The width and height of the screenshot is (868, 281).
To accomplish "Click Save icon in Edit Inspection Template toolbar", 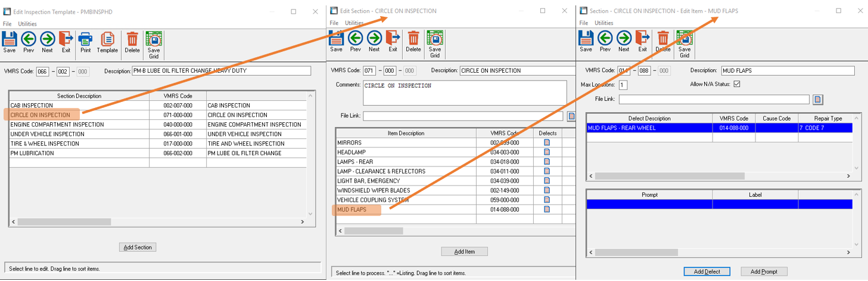I will tap(10, 42).
